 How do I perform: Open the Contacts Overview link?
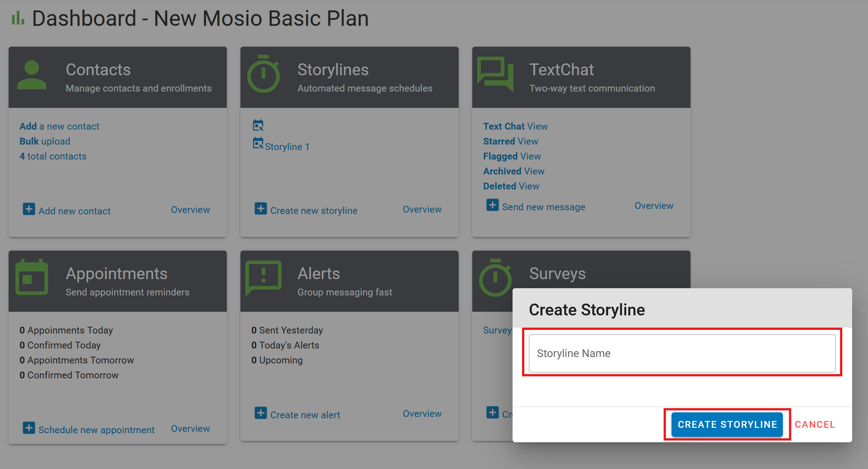click(190, 210)
